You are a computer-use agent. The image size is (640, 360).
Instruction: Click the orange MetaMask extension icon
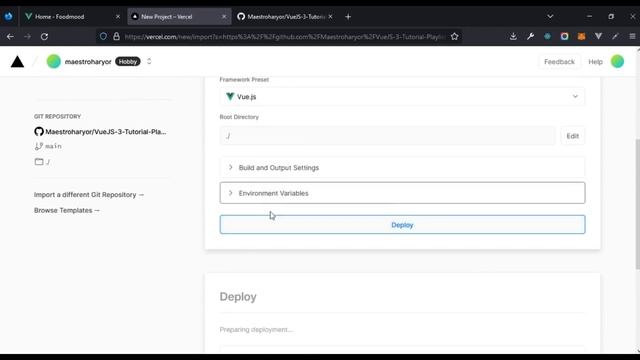tap(581, 37)
